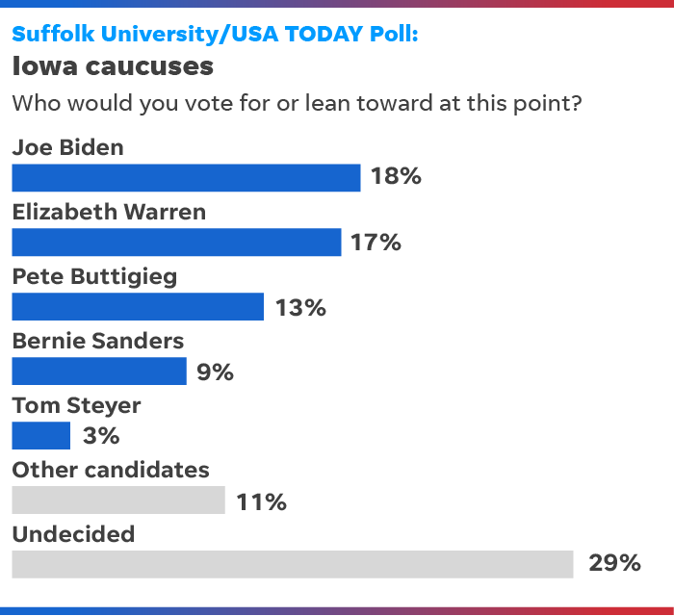The image size is (674, 616).
Task: Click the 3% value label
Action: click(101, 436)
